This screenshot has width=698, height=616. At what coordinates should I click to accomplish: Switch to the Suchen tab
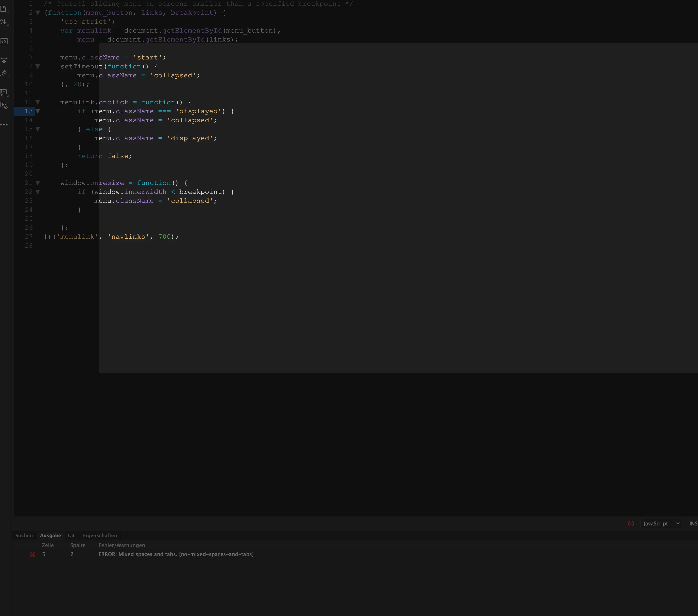click(x=24, y=535)
